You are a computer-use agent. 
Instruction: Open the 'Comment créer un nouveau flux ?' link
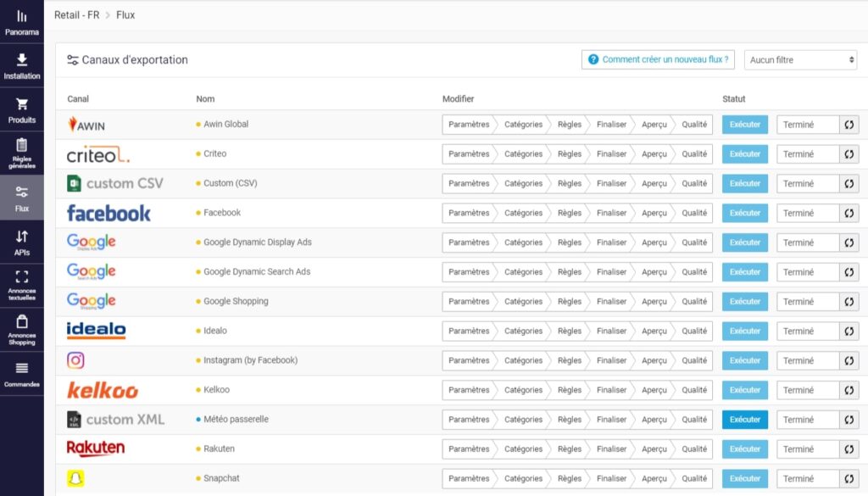(658, 60)
